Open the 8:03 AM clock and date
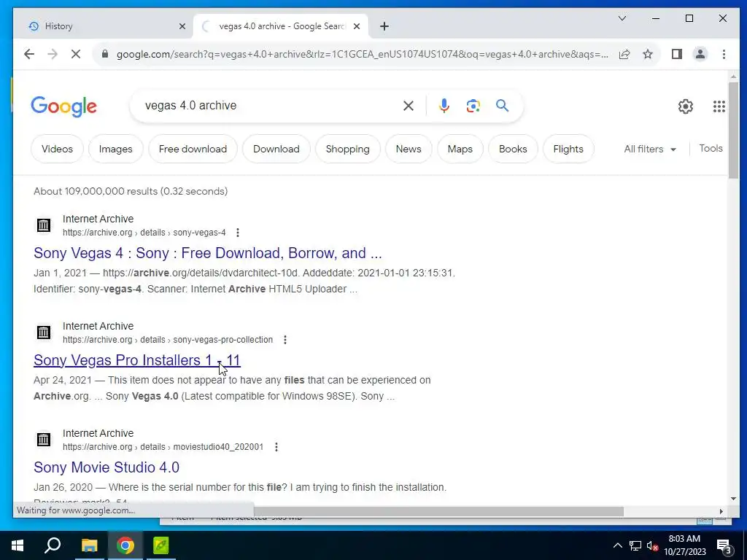This screenshot has height=560, width=747. 684,545
